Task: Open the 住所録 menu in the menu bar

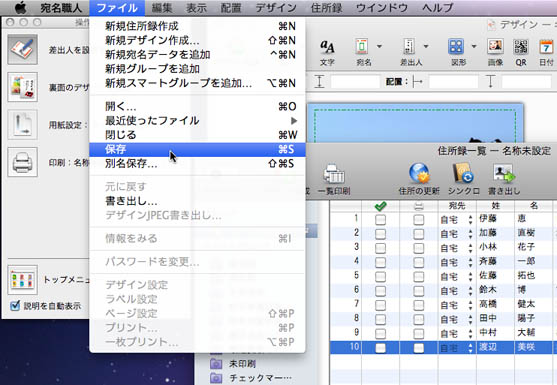Action: (x=326, y=7)
